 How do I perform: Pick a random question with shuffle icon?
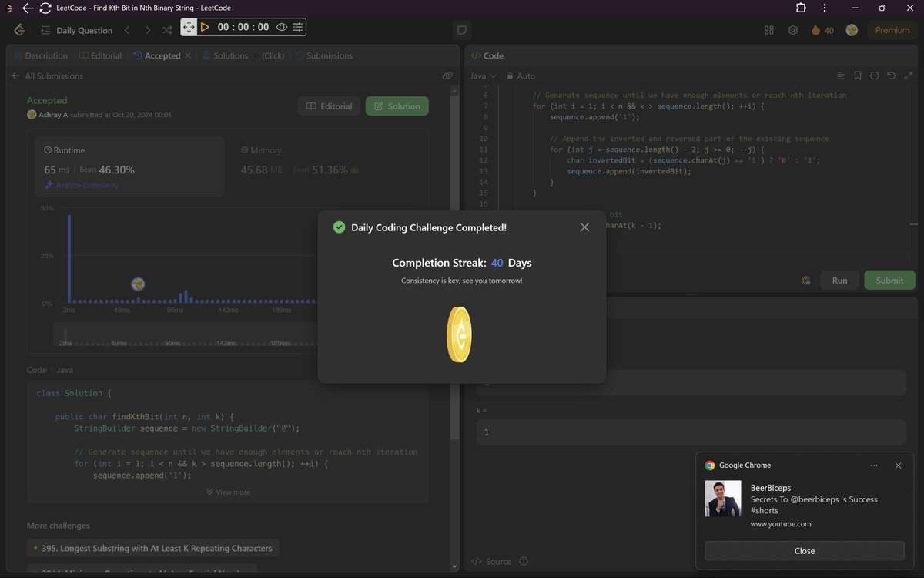(x=167, y=30)
